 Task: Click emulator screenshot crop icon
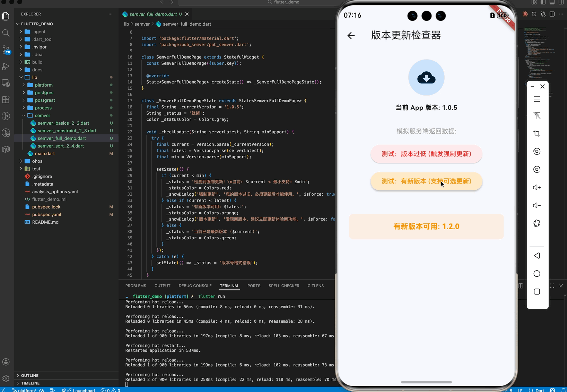point(537,133)
